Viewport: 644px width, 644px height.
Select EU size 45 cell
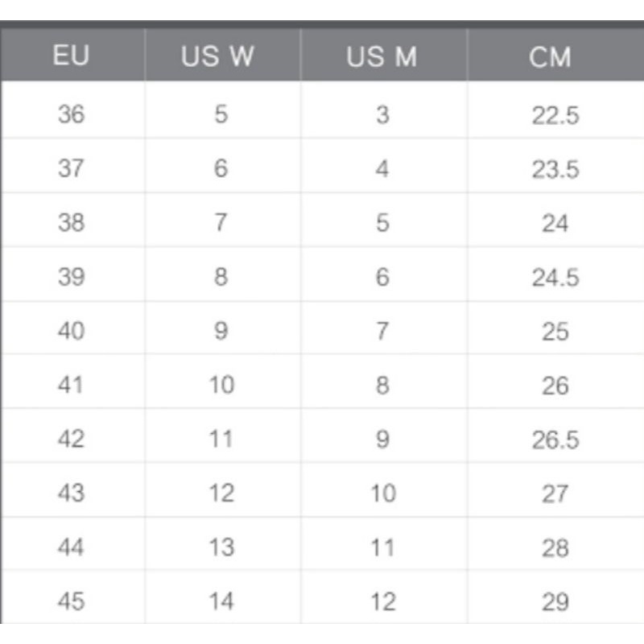coord(72,601)
